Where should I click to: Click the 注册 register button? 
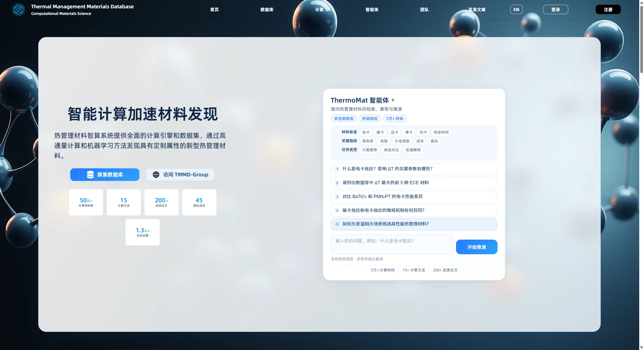tap(608, 10)
